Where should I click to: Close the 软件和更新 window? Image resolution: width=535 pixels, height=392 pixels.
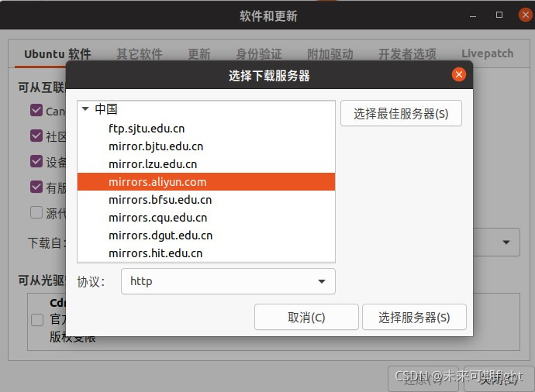click(x=526, y=15)
